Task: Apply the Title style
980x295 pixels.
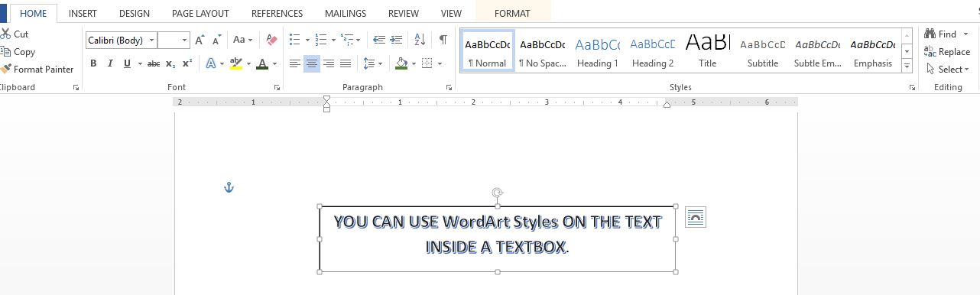Action: [x=708, y=51]
